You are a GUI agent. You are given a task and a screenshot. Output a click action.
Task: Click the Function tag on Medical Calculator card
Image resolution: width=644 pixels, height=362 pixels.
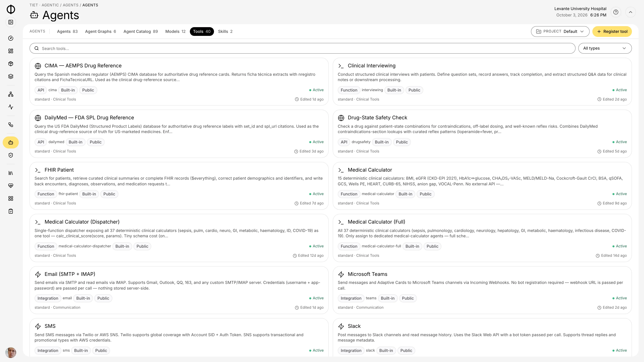[349, 194]
